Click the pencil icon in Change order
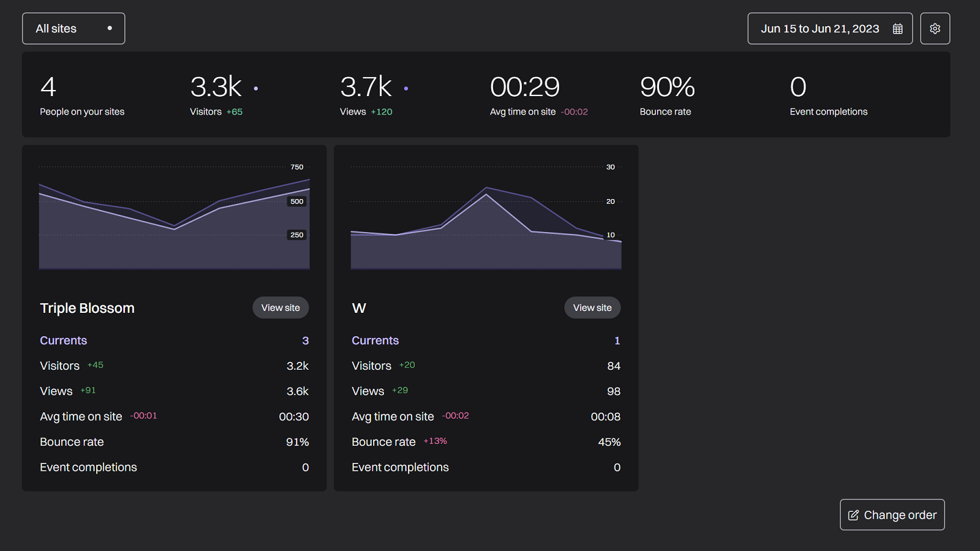This screenshot has width=980, height=551. click(853, 515)
